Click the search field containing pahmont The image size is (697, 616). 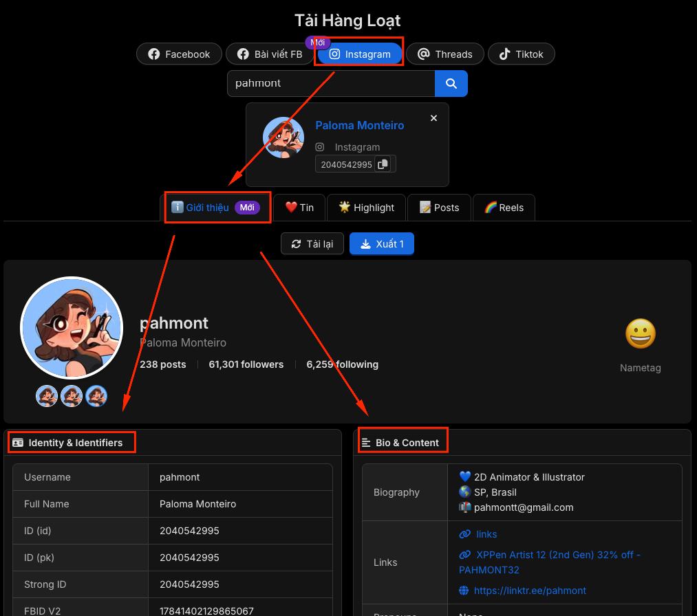(x=331, y=83)
